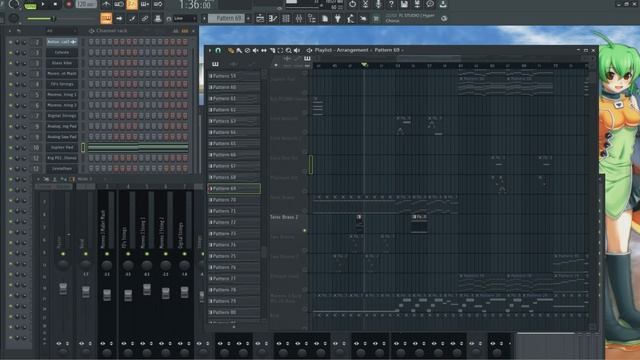The width and height of the screenshot is (640, 360).
Task: Open the channel rack icon in the toolbar
Action: 286,18
